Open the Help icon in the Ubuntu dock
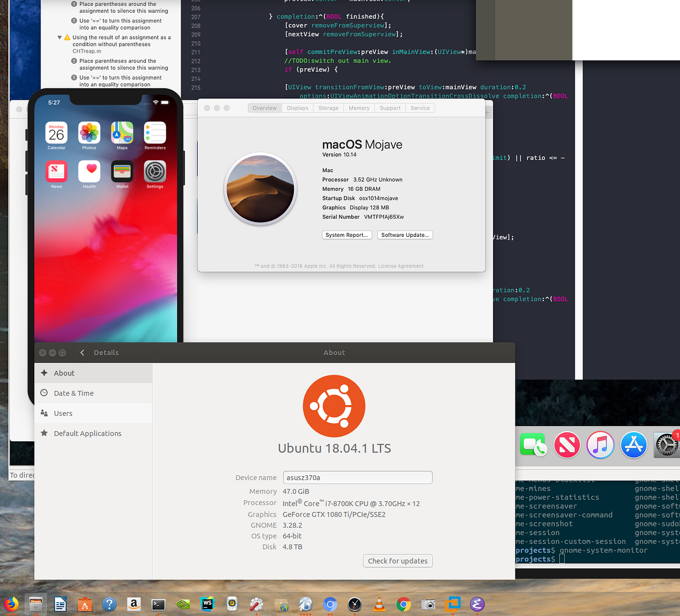Screen dimensions: 680x616 (x=109, y=604)
